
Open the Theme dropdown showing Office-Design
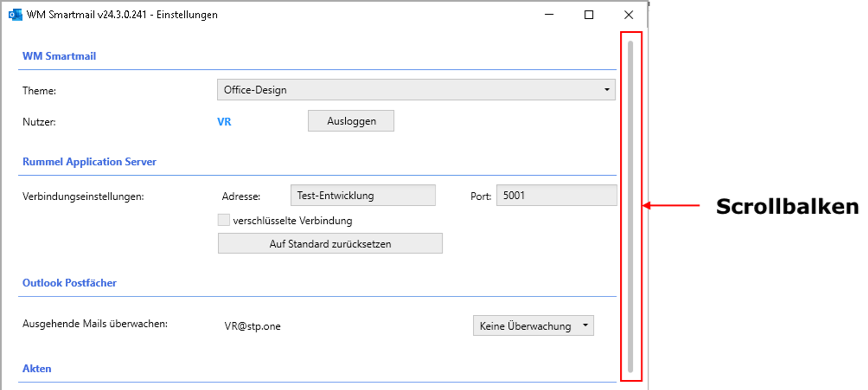(416, 89)
